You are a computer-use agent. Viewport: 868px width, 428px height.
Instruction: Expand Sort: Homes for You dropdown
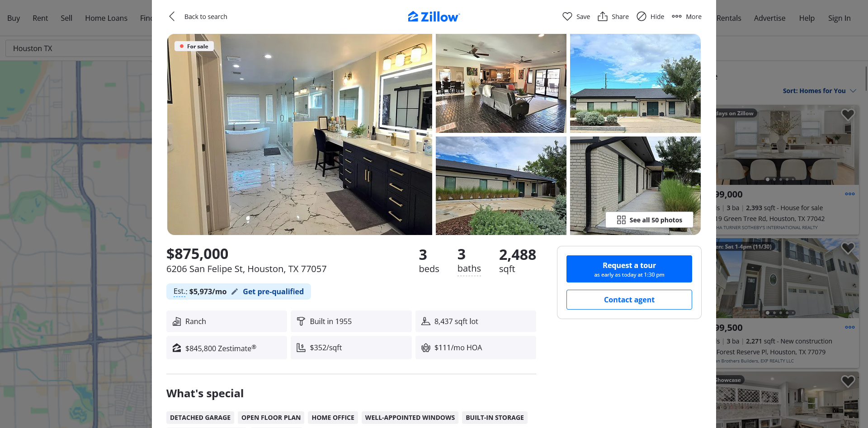(820, 90)
